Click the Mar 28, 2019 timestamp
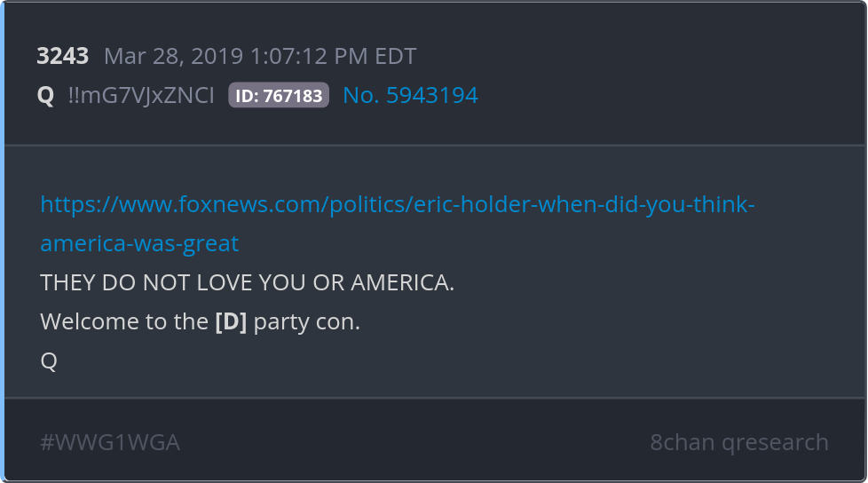Viewport: 868px width, 483px height. 260,56
